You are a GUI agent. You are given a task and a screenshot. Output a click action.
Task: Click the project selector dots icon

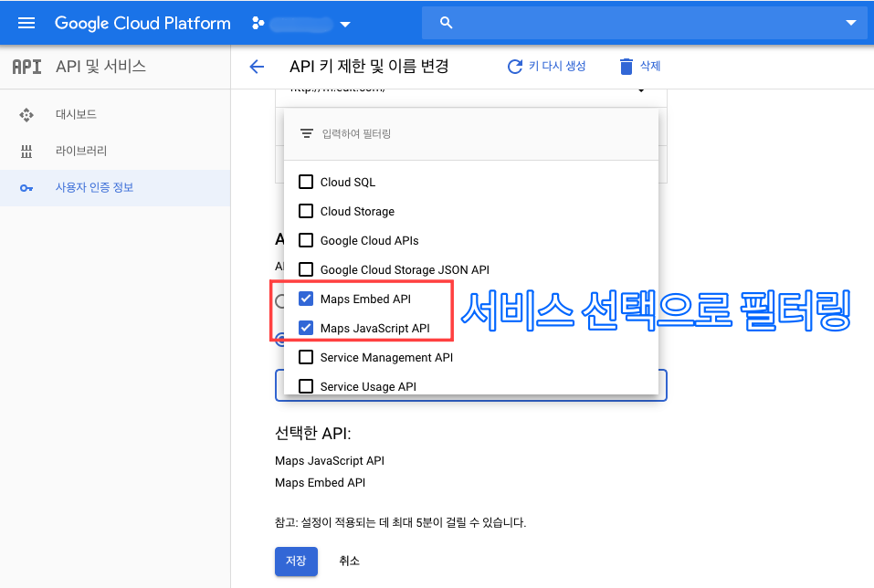(258, 23)
